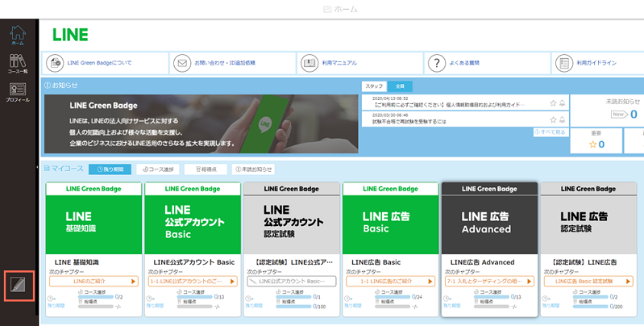The image size is (644, 326).
Task: Toggle bell on the 試験不合格で再試験 notice
Action: 562,120
